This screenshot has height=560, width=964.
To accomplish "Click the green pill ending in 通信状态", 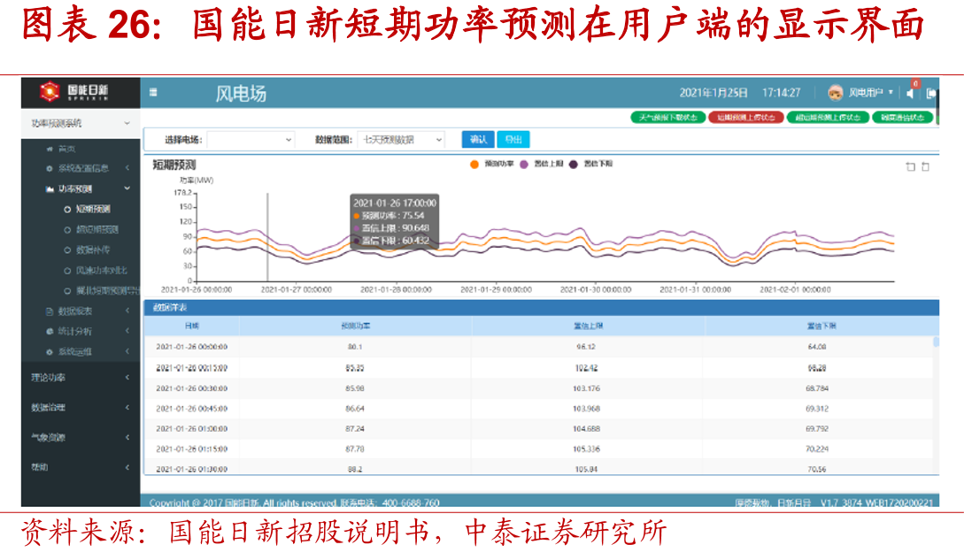I will point(903,118).
